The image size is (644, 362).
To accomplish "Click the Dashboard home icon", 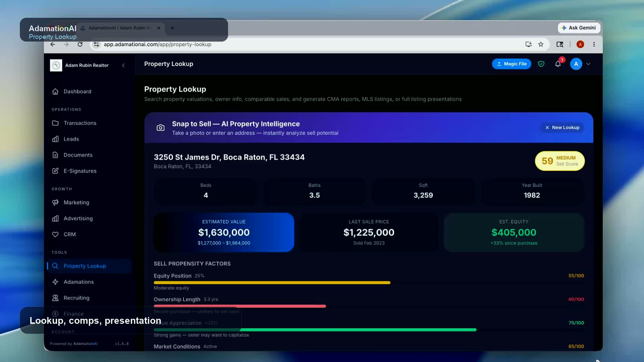I will pos(55,92).
